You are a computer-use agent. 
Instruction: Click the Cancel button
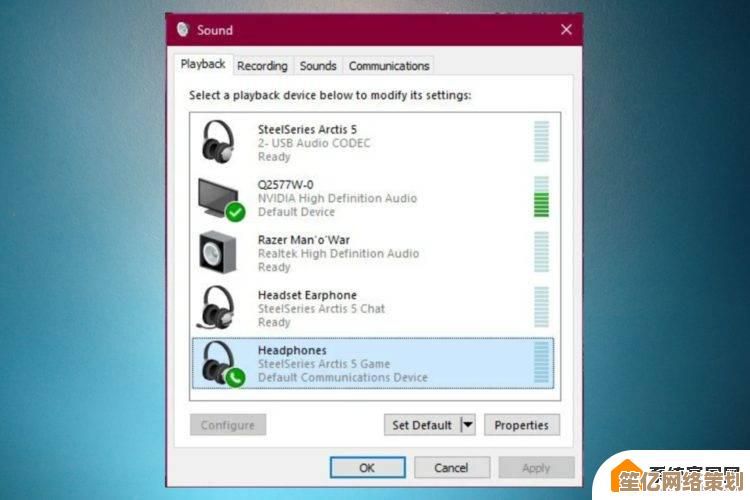(x=452, y=467)
